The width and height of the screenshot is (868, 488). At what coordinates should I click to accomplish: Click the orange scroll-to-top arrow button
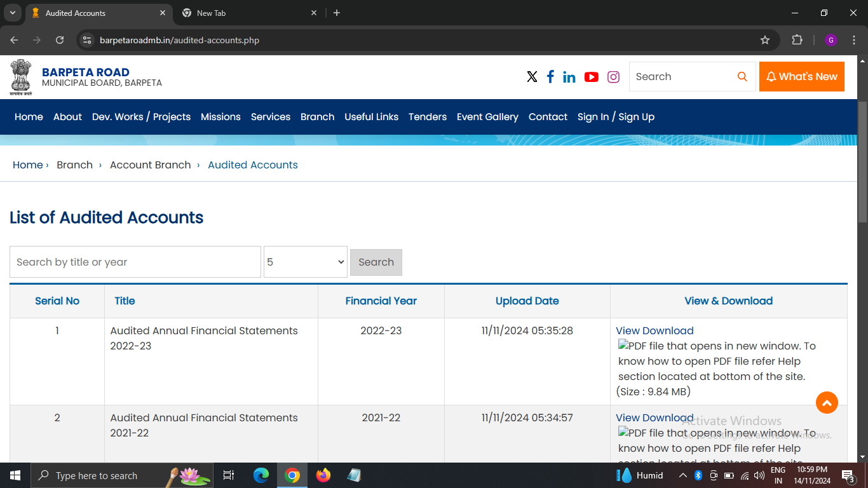(827, 402)
